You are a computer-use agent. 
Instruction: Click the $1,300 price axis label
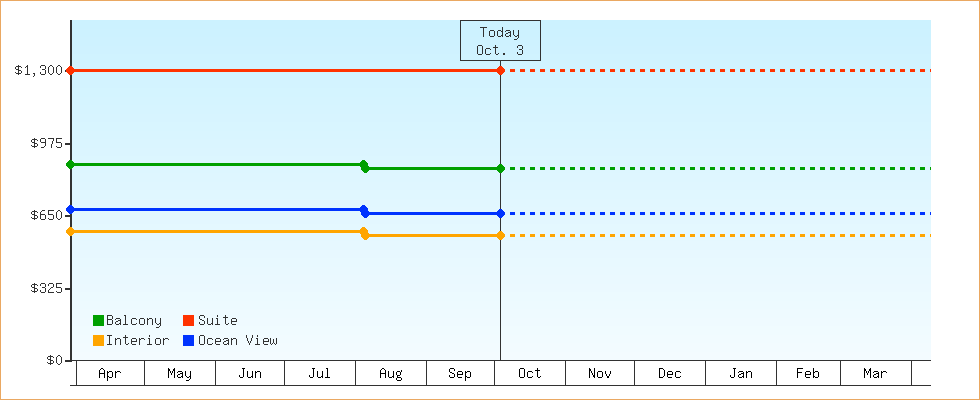[38, 70]
